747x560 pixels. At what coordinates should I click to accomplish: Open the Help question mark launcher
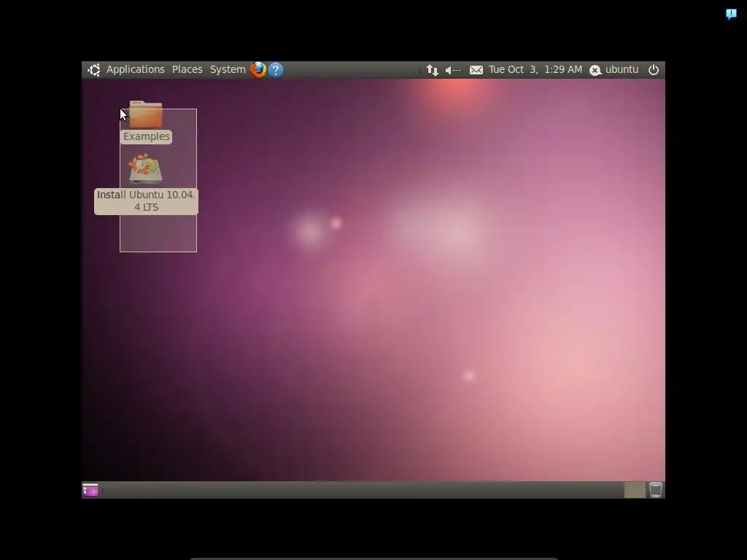[275, 70]
